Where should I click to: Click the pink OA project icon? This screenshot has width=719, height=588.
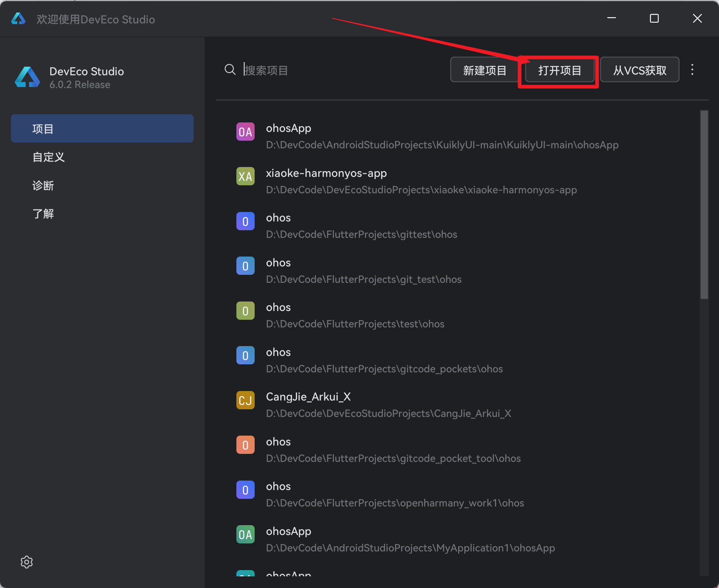[246, 132]
